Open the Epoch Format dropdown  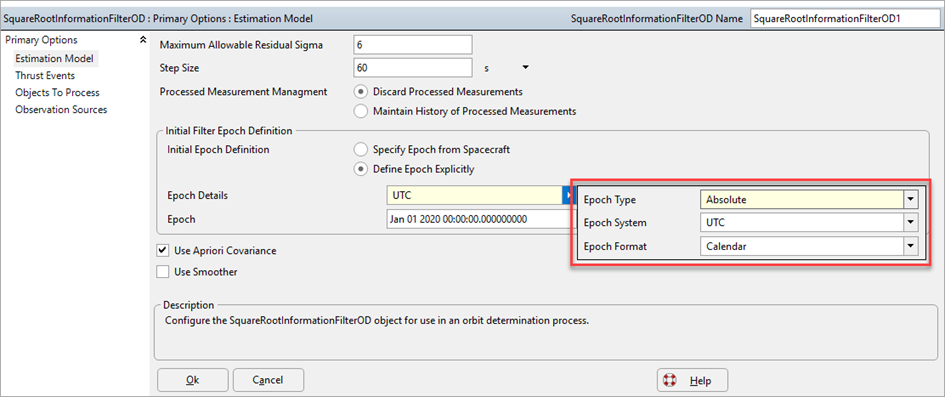click(911, 246)
